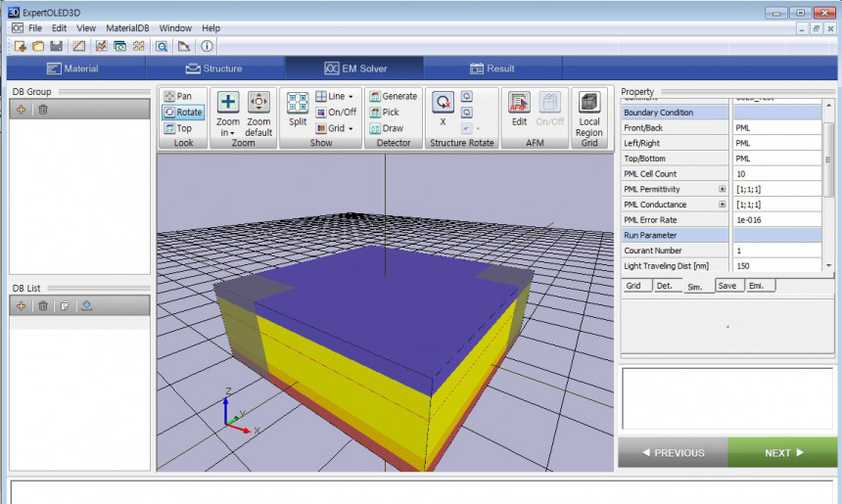Click the DB List copy icon
Viewport: 842px width, 504px height.
pyautogui.click(x=65, y=306)
